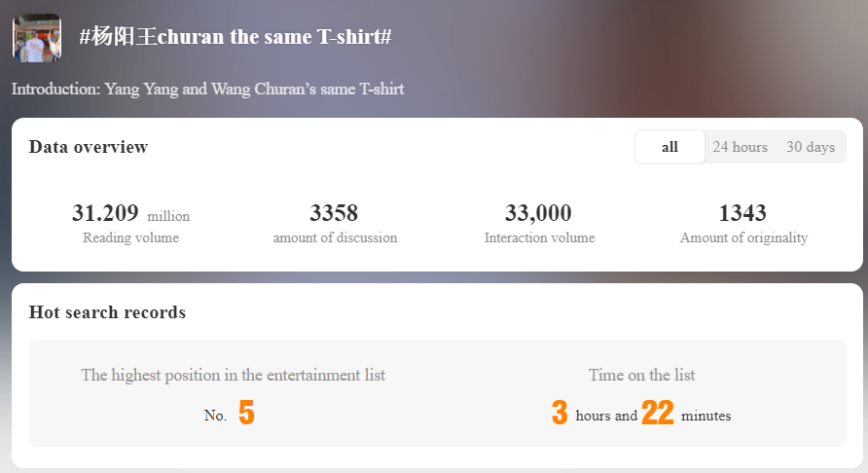Viewport: 868px width, 473px height.
Task: Click the amount of discussion label
Action: (x=335, y=237)
